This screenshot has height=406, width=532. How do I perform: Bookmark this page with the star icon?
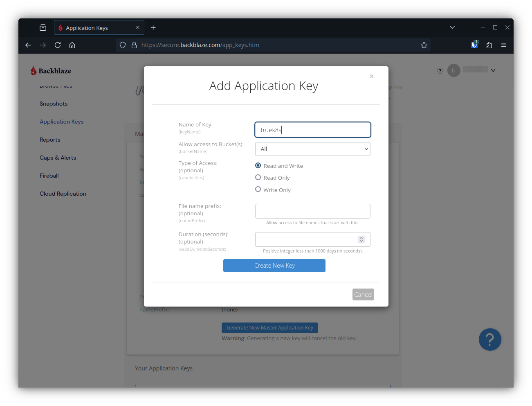click(x=424, y=45)
